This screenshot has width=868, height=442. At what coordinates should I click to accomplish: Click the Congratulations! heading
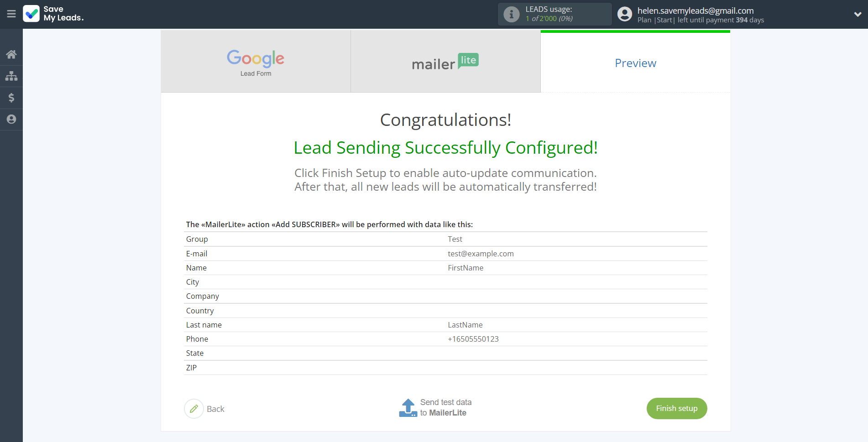445,120
